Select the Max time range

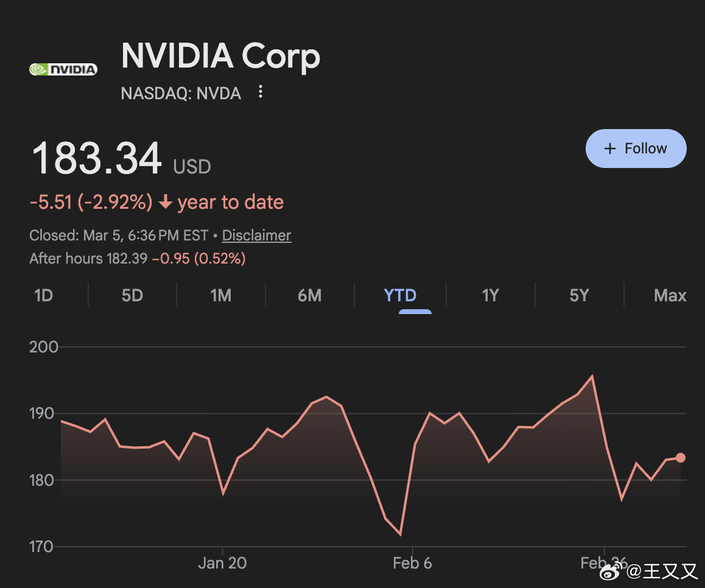point(670,296)
